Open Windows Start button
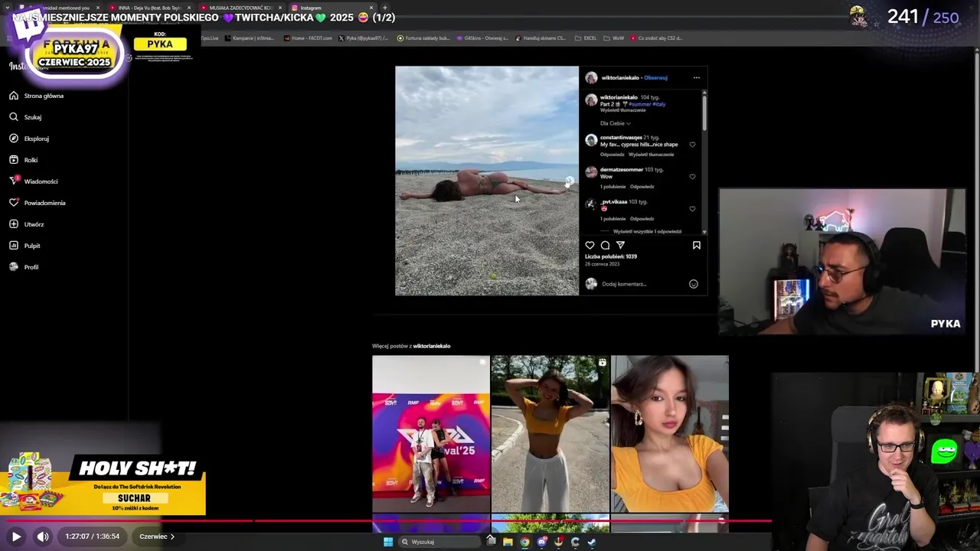The width and height of the screenshot is (980, 551). pos(388,542)
